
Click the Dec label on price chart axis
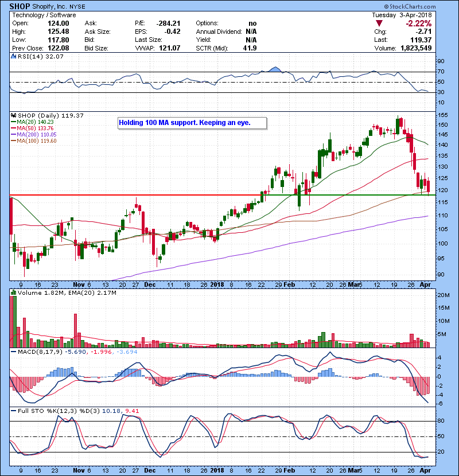click(150, 285)
